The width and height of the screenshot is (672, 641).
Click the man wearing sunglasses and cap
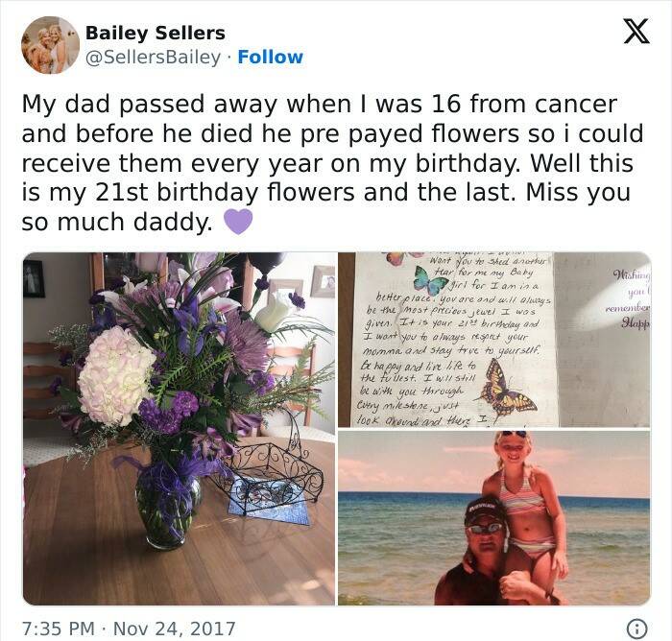tap(487, 552)
